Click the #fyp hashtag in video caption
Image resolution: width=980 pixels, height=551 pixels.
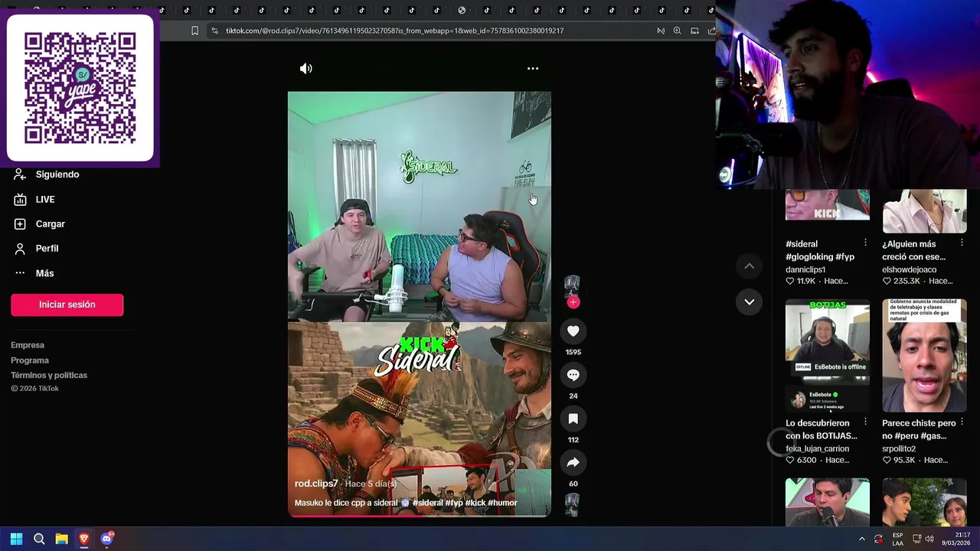[x=454, y=503]
